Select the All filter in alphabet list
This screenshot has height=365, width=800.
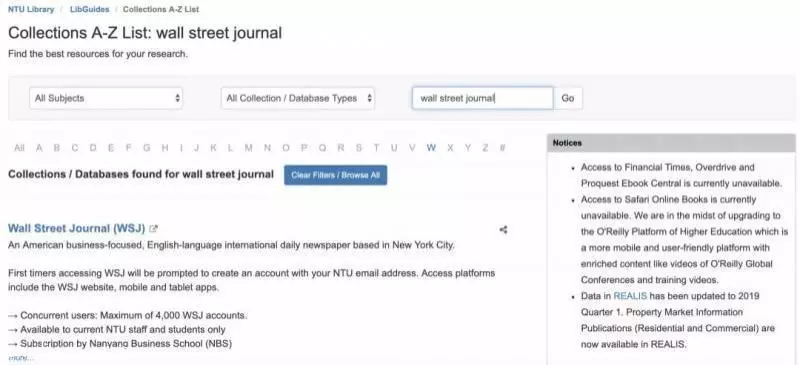(x=19, y=148)
